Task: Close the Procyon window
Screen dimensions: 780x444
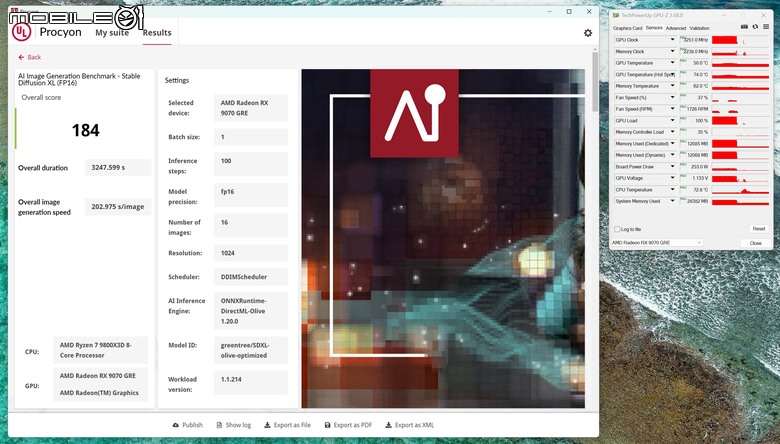Action: (x=589, y=11)
